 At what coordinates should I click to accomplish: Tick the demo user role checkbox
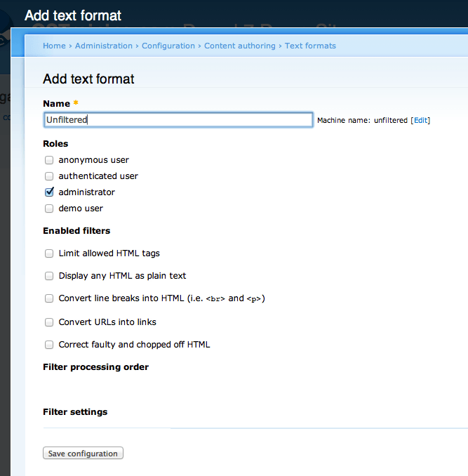[x=49, y=209]
